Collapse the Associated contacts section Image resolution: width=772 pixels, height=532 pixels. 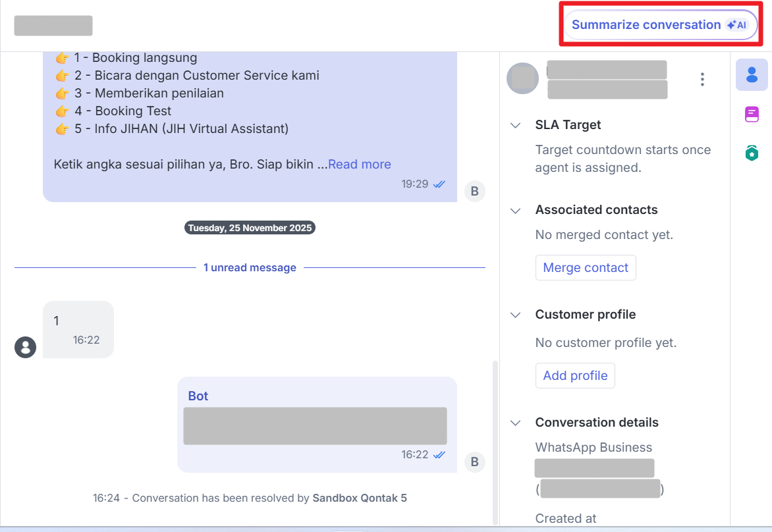516,210
